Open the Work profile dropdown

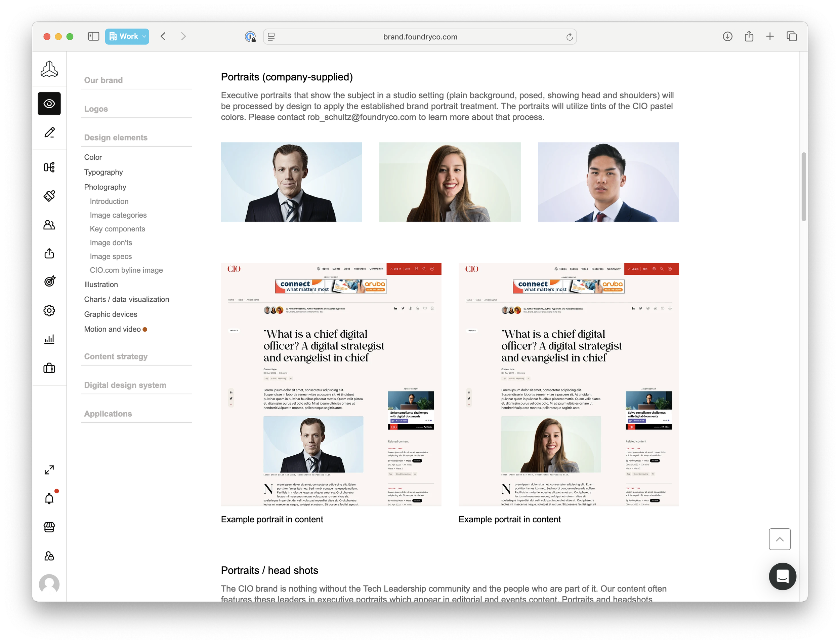(127, 36)
